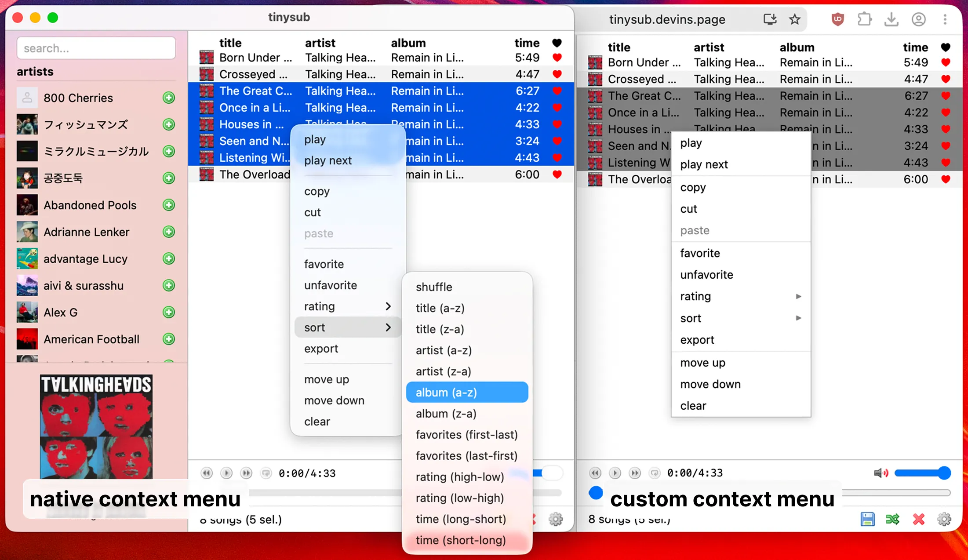Click title column header in native window
968x560 pixels.
click(x=230, y=43)
